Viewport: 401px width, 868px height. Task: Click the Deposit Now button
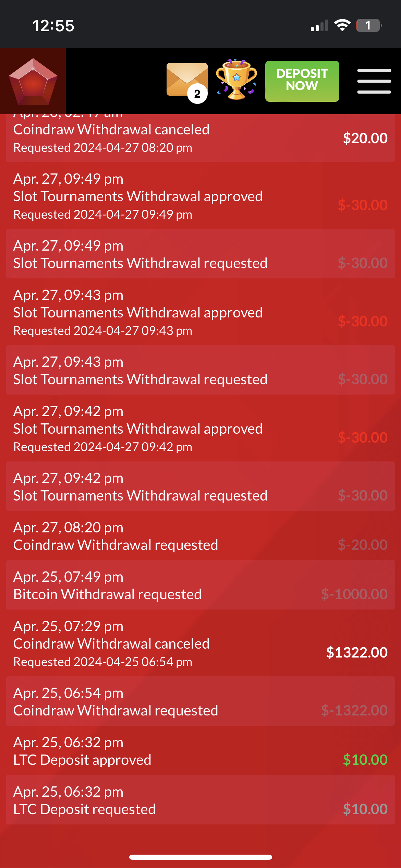302,81
